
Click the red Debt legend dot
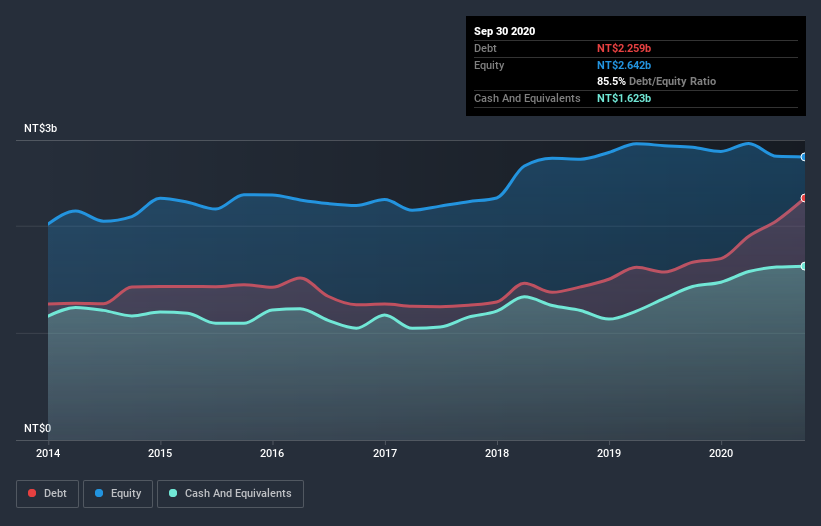pyautogui.click(x=32, y=493)
